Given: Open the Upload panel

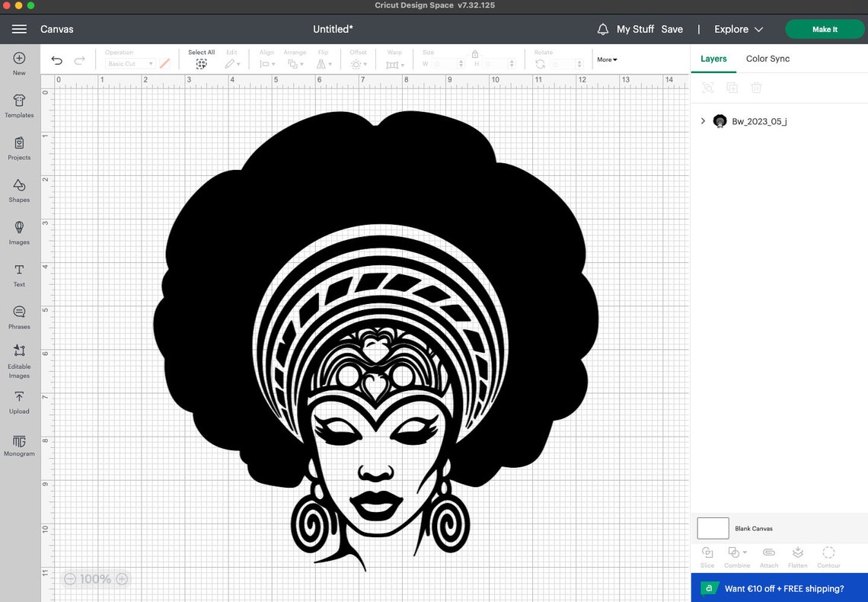Looking at the screenshot, I should click(x=19, y=402).
